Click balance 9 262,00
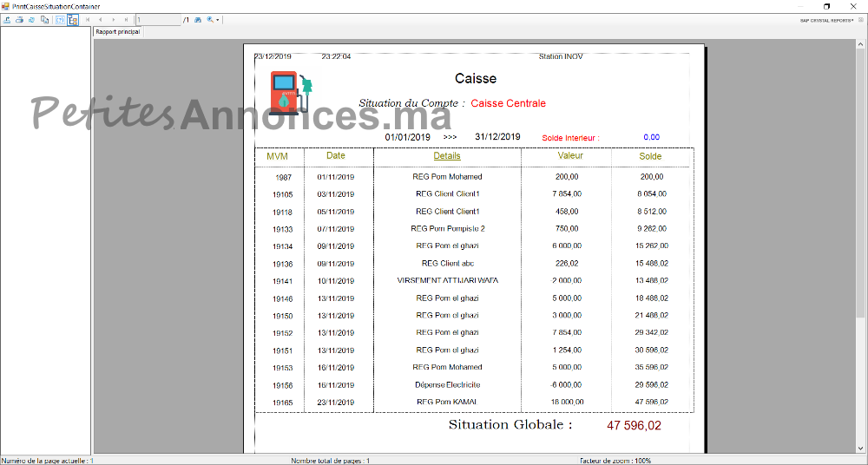The height and width of the screenshot is (465, 868). [652, 229]
